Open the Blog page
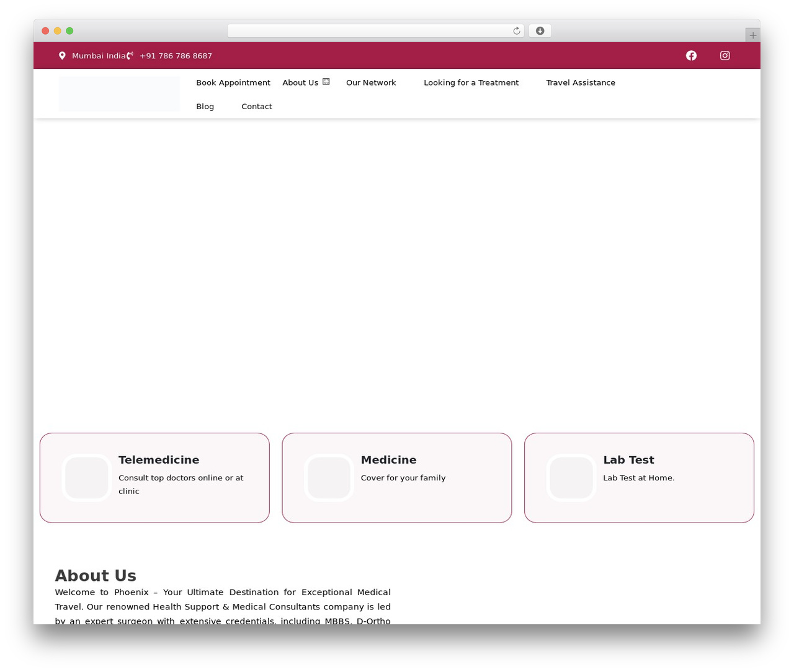This screenshot has height=672, width=794. pos(205,107)
